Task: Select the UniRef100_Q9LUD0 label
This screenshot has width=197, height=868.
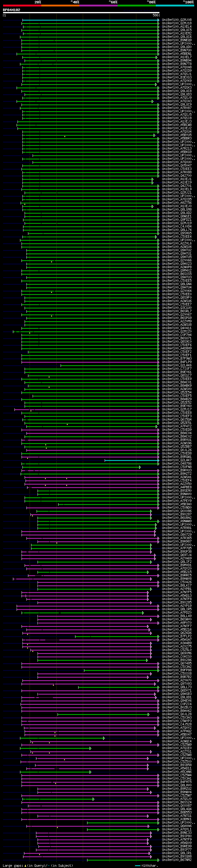Action: point(177,47)
